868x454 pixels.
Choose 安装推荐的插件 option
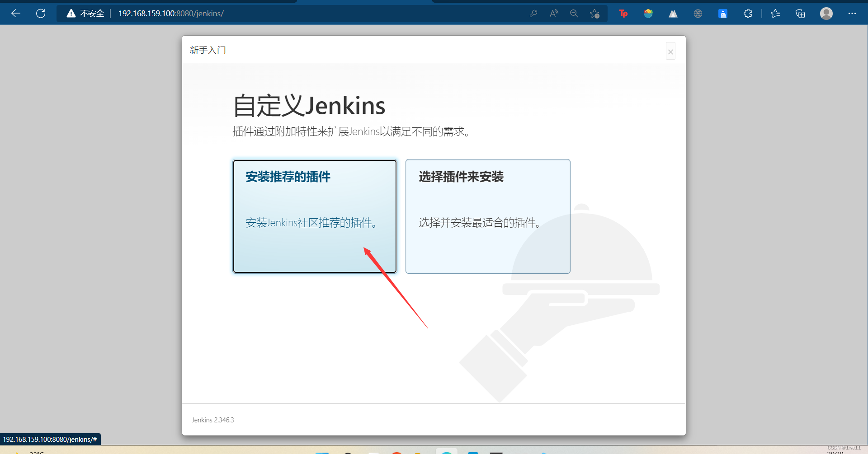click(x=315, y=216)
